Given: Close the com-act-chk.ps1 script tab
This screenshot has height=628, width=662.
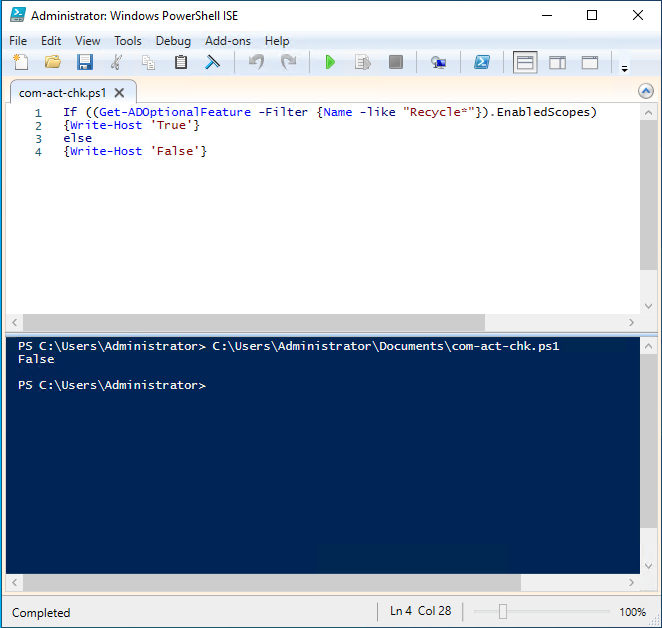Looking at the screenshot, I should 119,93.
